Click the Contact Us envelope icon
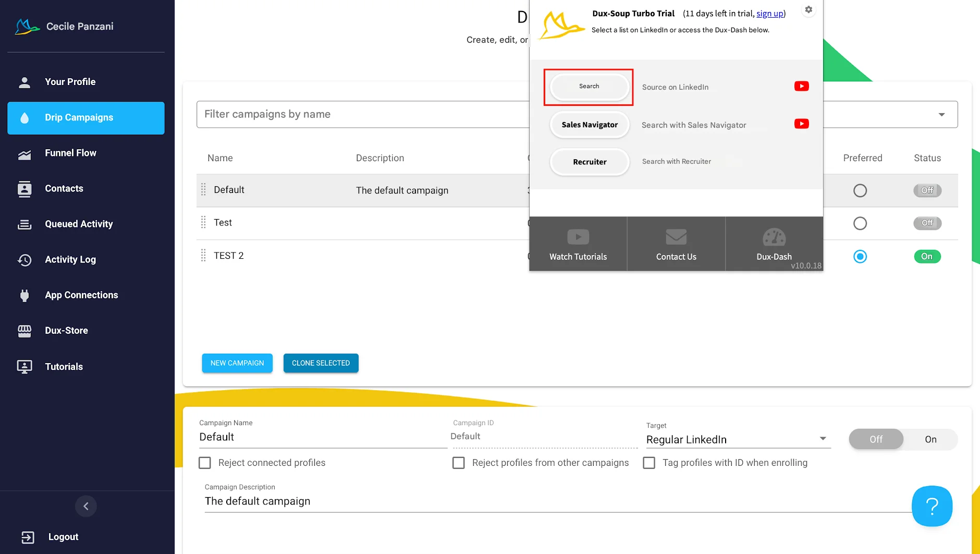This screenshot has height=554, width=980. click(x=676, y=237)
